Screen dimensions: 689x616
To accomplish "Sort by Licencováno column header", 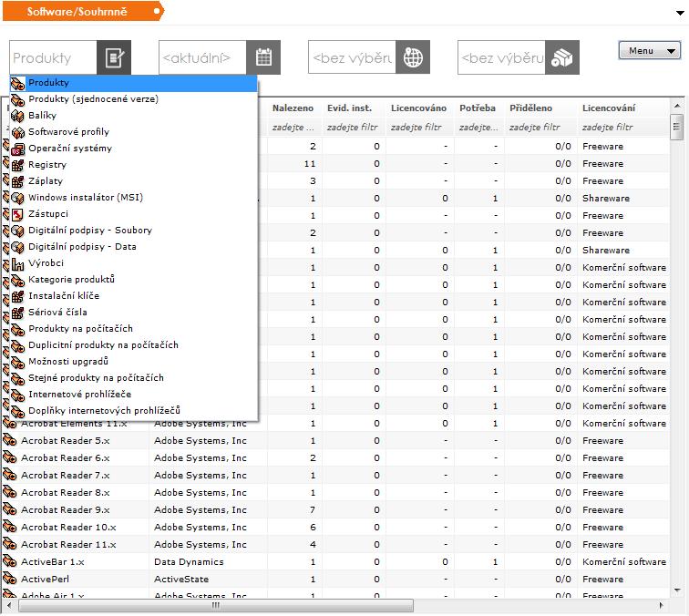I will coord(418,108).
